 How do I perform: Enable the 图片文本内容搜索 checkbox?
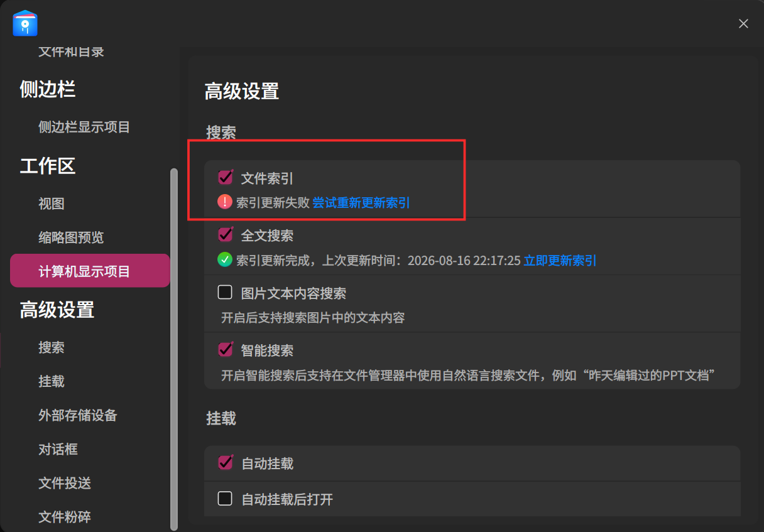[225, 293]
